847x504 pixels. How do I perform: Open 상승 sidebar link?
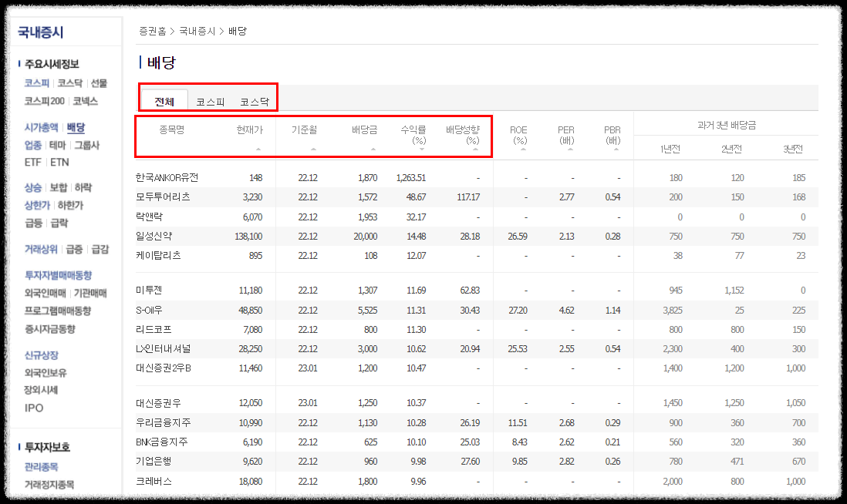33,187
